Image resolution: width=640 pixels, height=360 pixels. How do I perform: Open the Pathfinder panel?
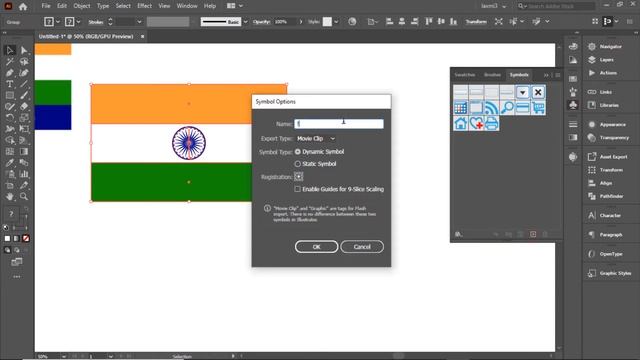click(611, 196)
